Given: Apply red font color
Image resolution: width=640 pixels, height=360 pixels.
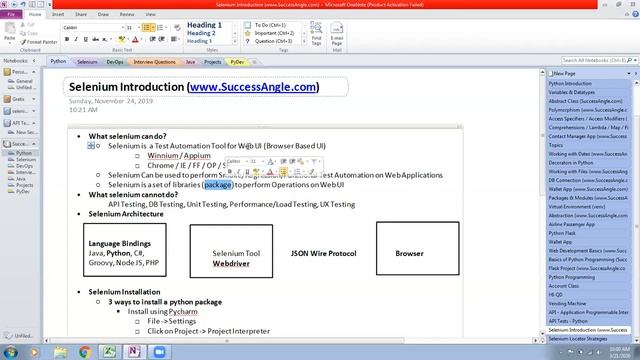Looking at the screenshot, I should [x=136, y=39].
